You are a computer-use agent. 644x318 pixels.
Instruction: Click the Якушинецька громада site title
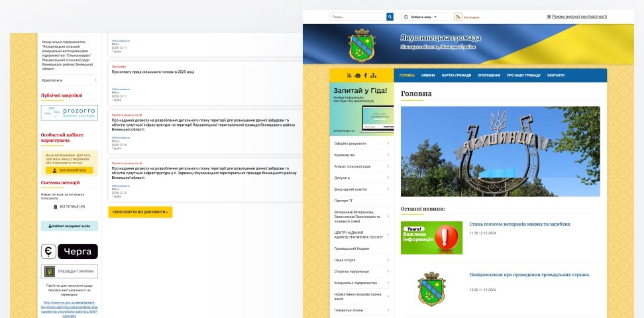pos(441,38)
